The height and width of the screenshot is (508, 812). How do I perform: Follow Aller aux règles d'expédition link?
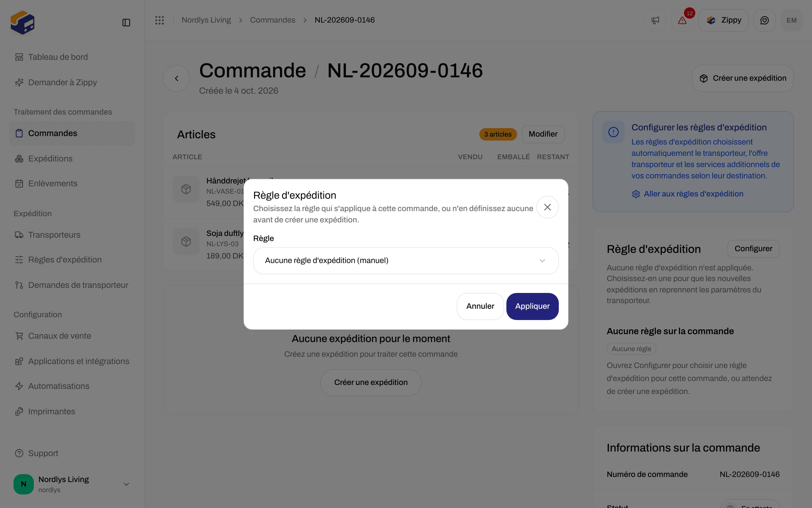tap(687, 194)
